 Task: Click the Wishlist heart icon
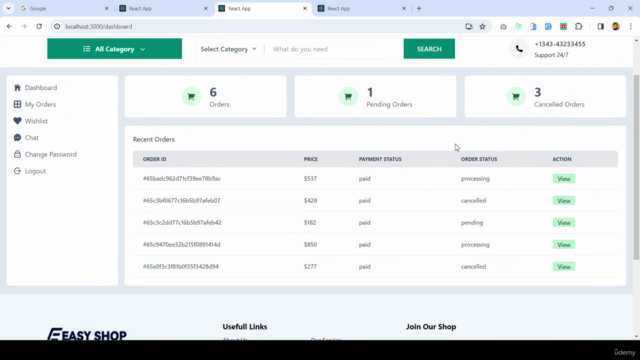point(17,121)
